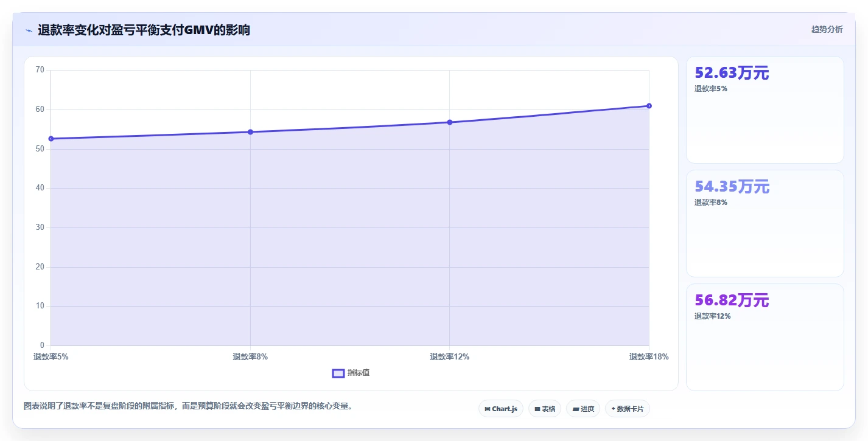Click the y-axis value 20
This screenshot has height=441, width=868.
[40, 267]
